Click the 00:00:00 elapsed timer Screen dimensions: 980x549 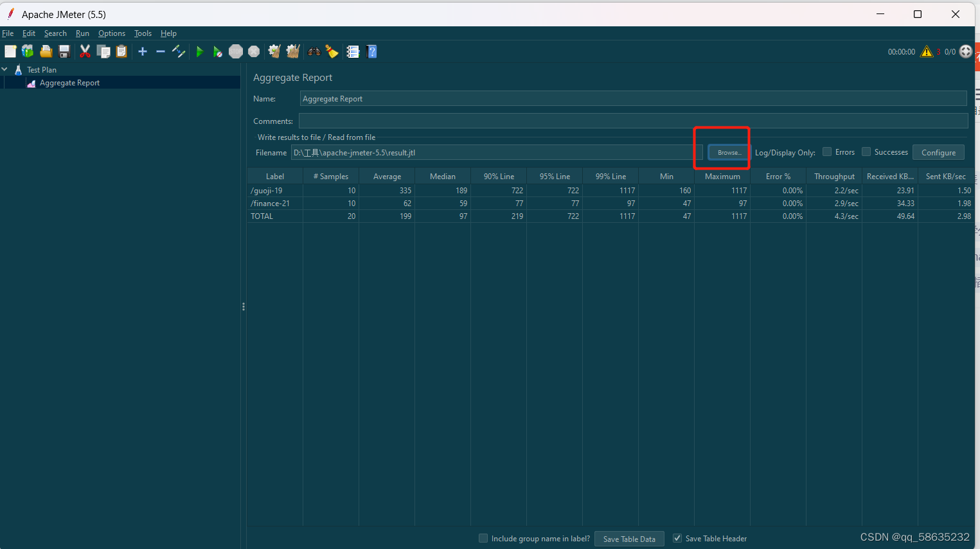coord(901,51)
